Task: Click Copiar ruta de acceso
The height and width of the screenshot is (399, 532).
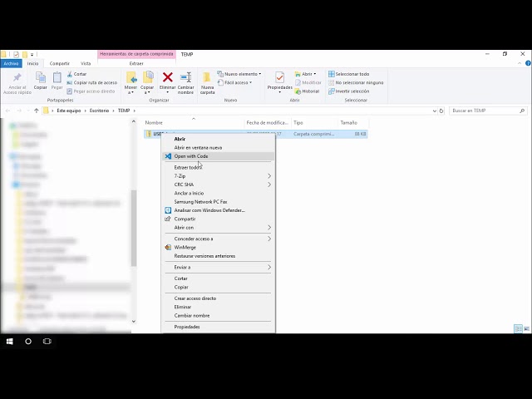Action: point(92,82)
